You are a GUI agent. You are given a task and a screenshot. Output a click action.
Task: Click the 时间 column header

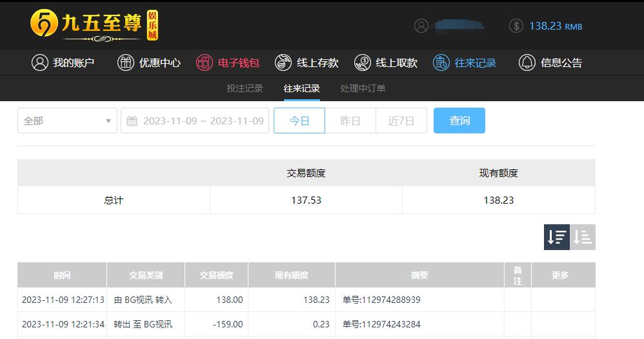click(62, 275)
